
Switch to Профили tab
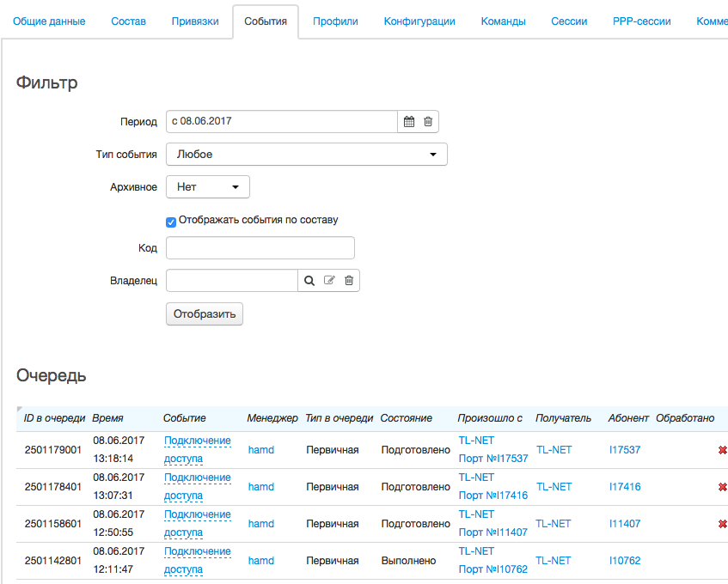click(x=335, y=21)
